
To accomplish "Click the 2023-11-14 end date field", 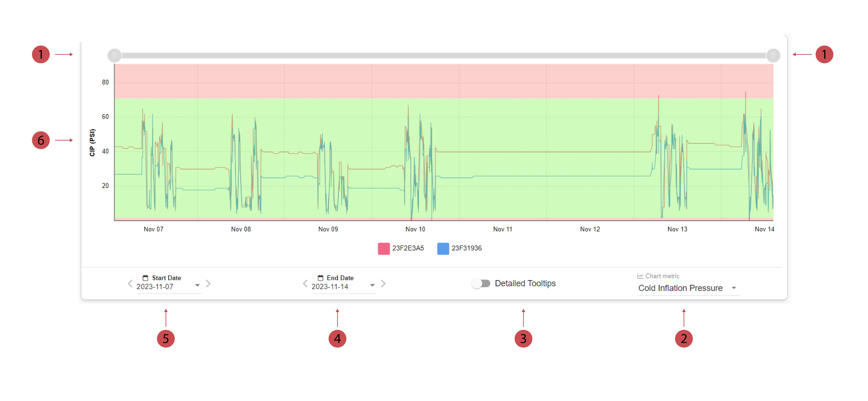I will (x=330, y=286).
